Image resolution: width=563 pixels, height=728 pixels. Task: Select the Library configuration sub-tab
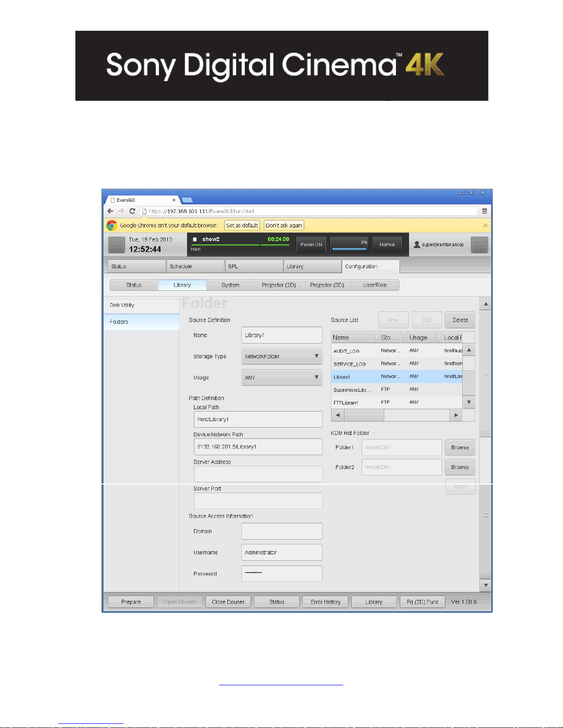click(x=182, y=285)
